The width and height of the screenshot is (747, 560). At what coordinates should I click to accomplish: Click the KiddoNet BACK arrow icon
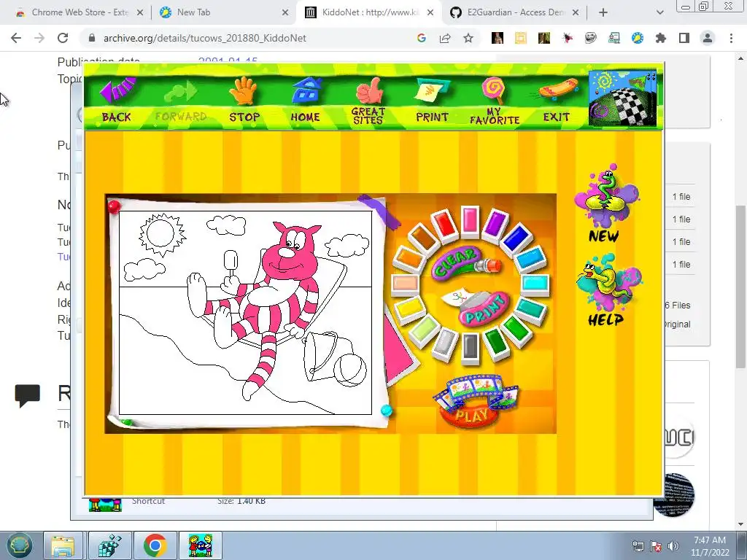tap(117, 90)
